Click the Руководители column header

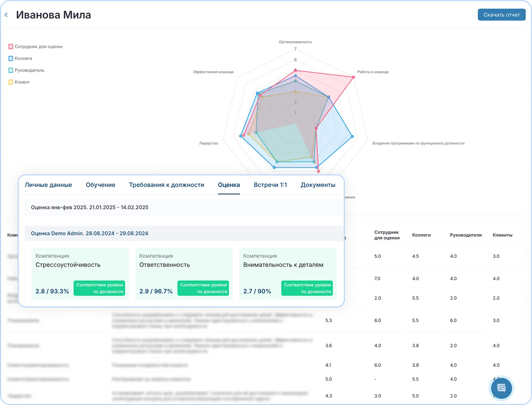[466, 235]
